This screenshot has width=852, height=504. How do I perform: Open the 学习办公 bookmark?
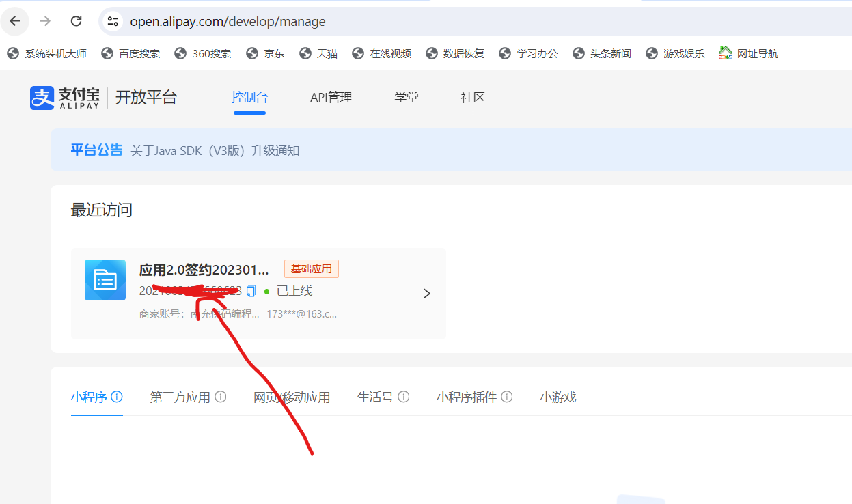click(529, 53)
